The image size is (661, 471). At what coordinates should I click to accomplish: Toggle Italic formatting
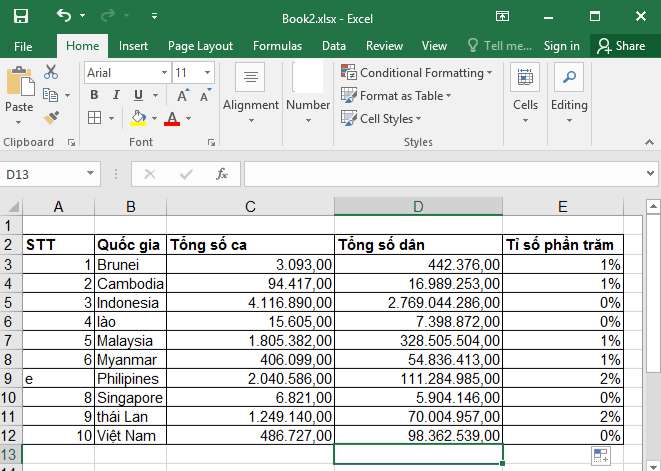point(116,95)
